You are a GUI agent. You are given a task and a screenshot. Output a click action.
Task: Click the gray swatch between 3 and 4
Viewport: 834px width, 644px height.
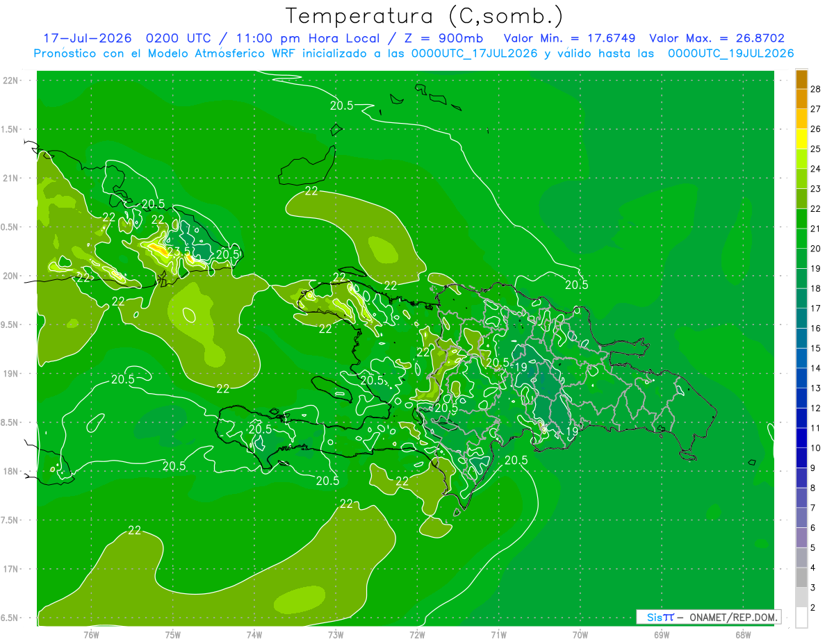point(801,578)
